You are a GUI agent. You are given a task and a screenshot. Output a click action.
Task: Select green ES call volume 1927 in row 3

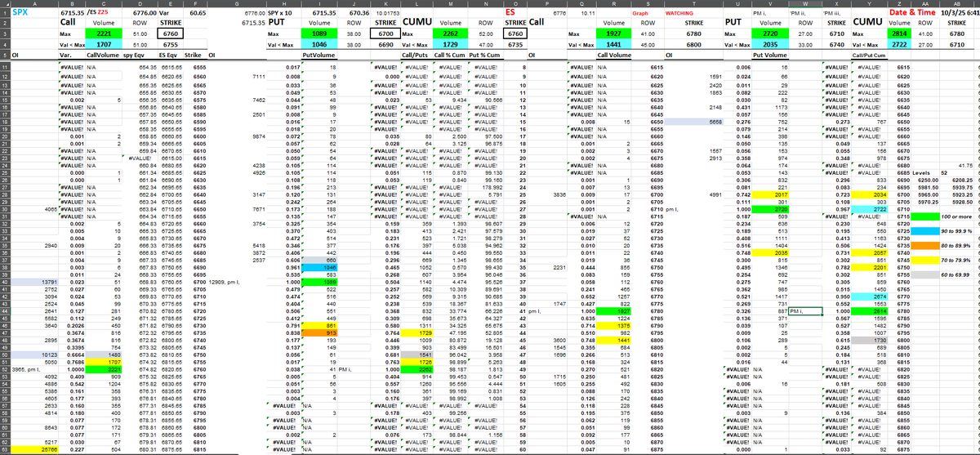[x=614, y=34]
